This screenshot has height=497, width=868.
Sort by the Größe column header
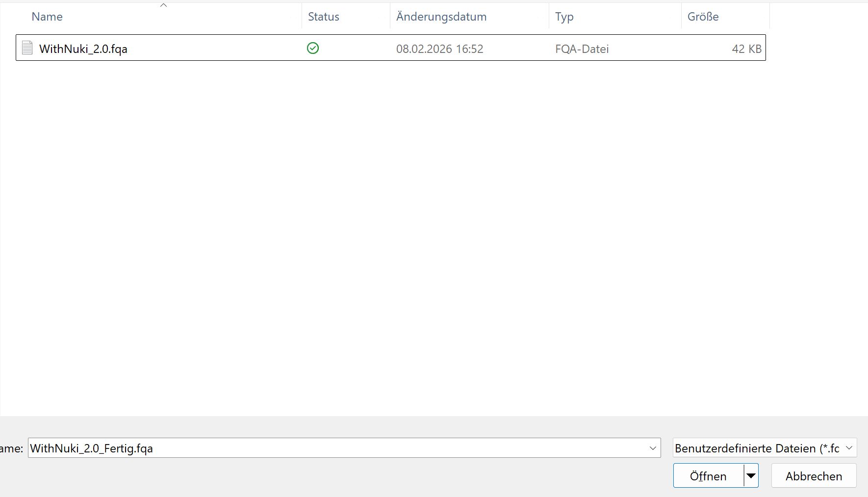pos(703,17)
